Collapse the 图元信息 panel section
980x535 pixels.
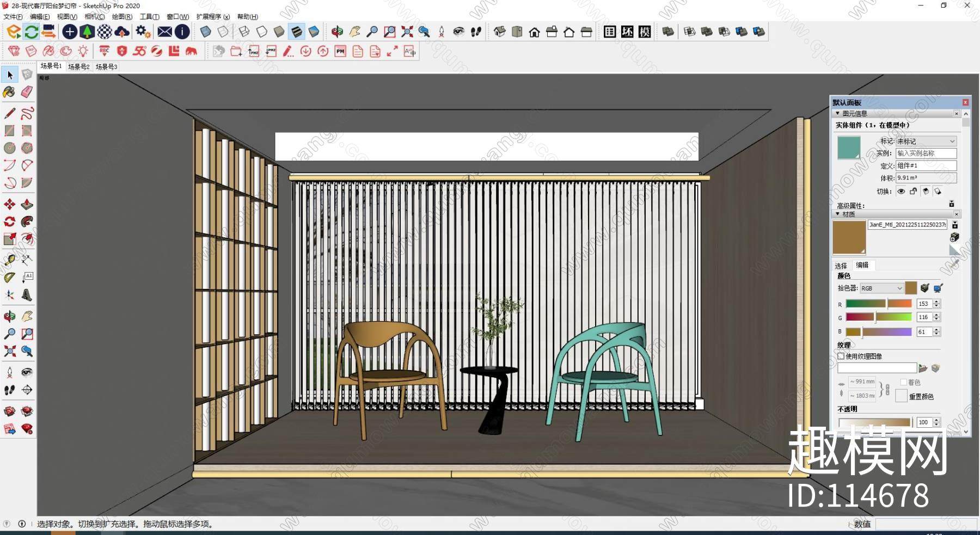(x=838, y=113)
